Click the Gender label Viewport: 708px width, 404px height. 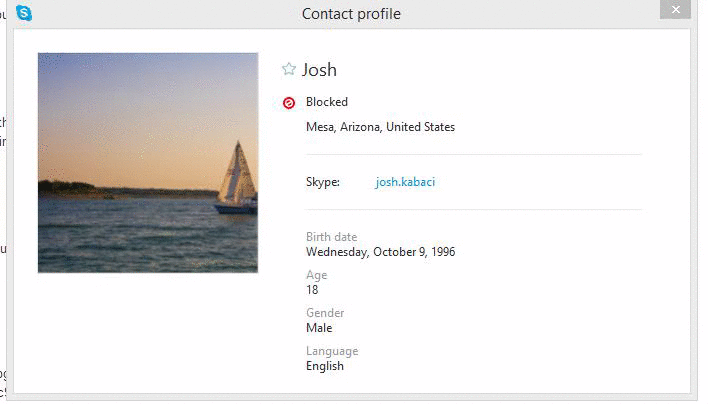click(325, 313)
